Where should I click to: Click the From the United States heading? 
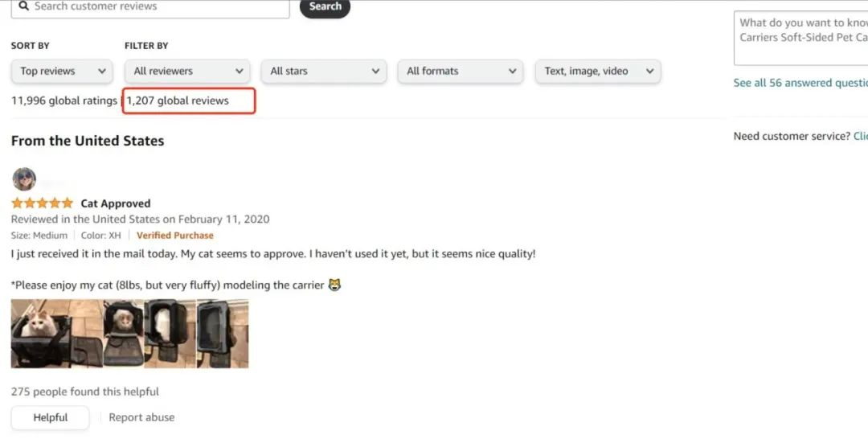click(88, 141)
